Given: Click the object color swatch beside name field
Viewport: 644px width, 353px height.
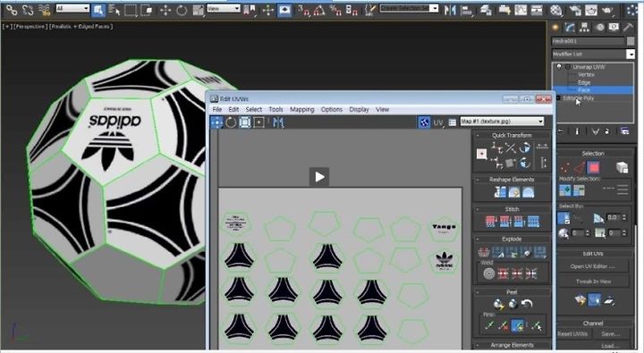Looking at the screenshot, I should coord(631,41).
